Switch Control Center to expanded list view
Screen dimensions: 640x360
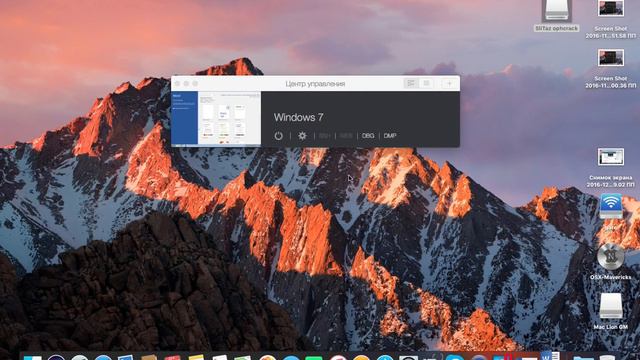[x=411, y=83]
